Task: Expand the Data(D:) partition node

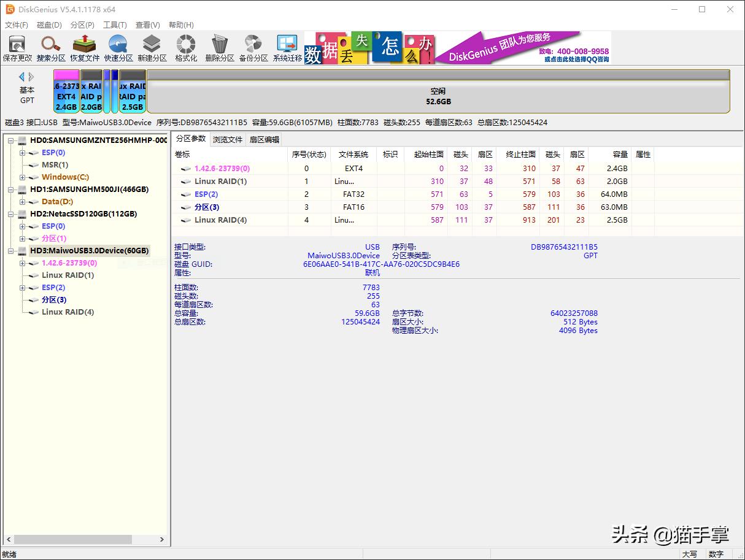Action: tap(23, 202)
